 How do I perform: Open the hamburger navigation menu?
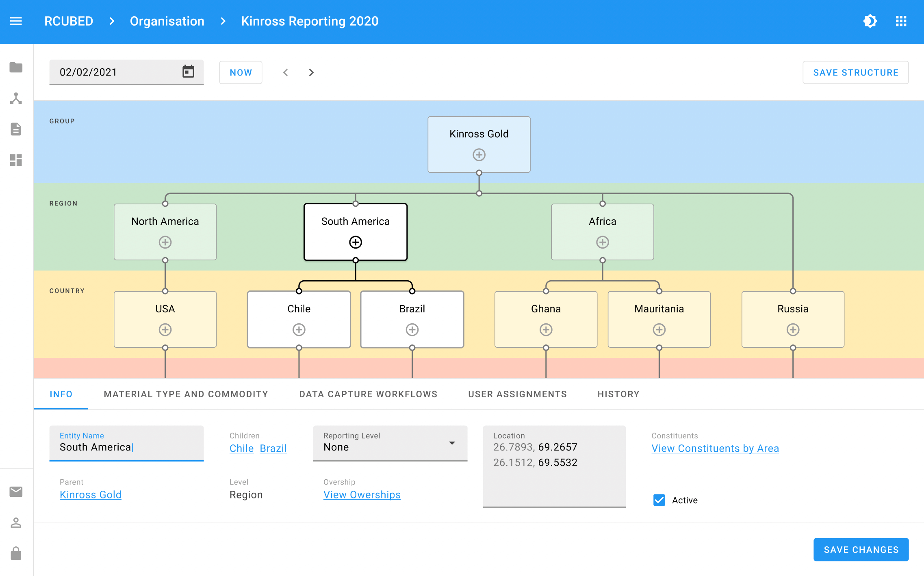click(16, 21)
